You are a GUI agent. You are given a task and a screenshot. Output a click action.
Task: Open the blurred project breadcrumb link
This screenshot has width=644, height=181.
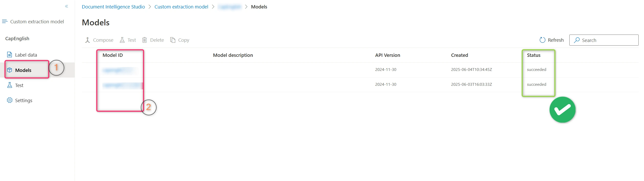(x=230, y=7)
